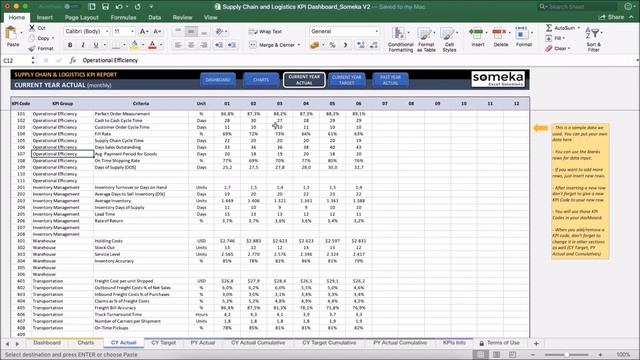Apply the red font color swatch
Image resolution: width=640 pixels, height=360 pixels.
coord(152,45)
